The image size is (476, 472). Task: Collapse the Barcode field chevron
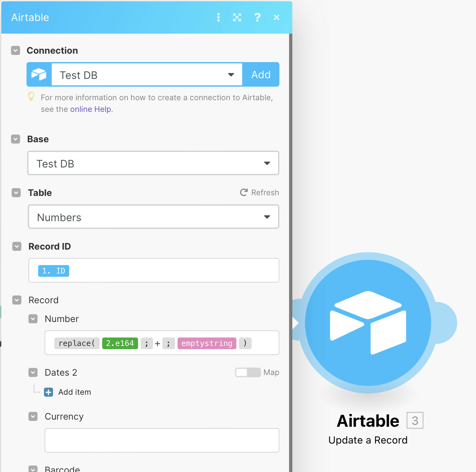[33, 469]
